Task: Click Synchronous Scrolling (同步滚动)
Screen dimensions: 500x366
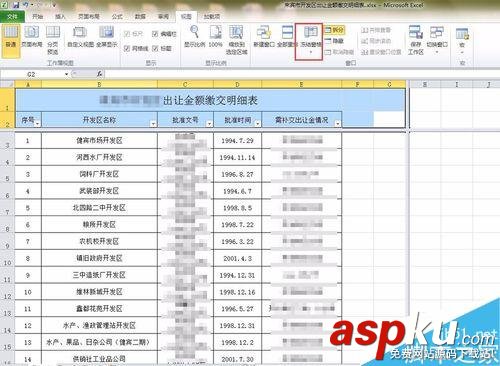Action: click(376, 41)
